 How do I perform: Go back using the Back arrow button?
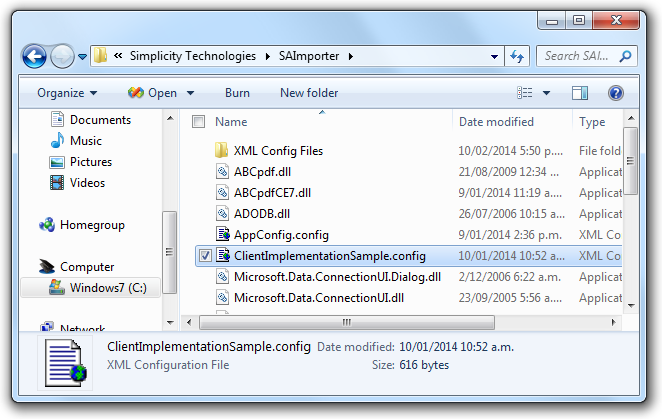click(34, 56)
